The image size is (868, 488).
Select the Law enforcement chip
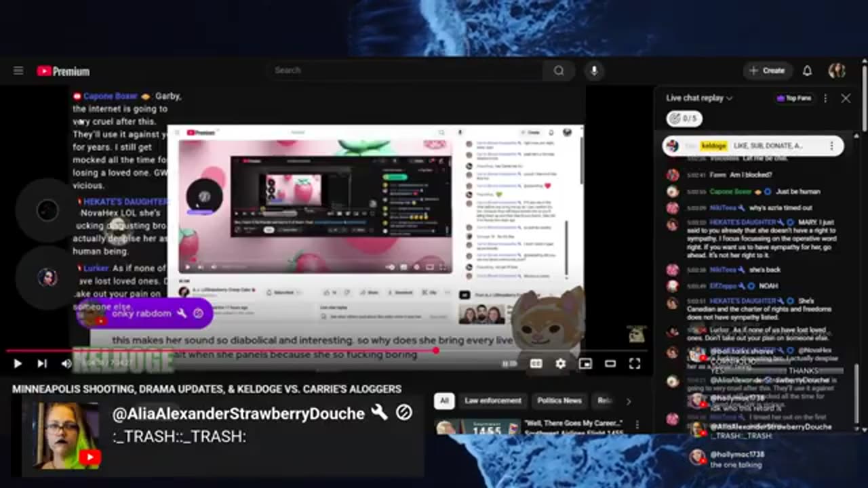click(493, 401)
